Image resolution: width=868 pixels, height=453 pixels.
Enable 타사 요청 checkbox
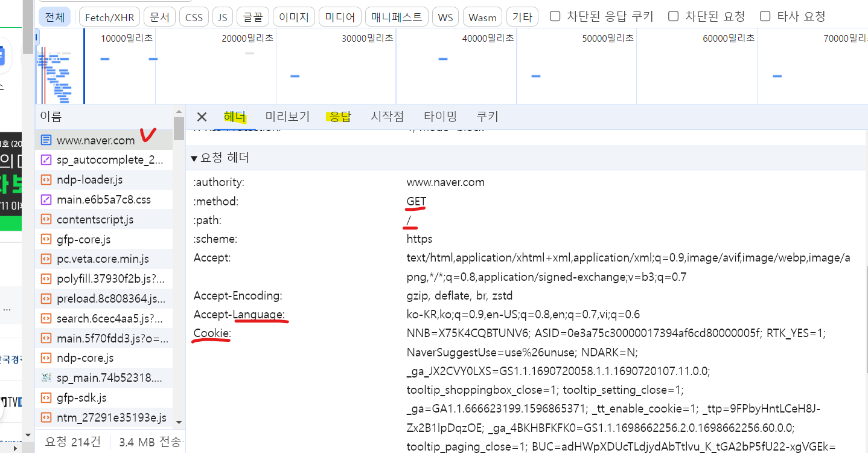(765, 16)
